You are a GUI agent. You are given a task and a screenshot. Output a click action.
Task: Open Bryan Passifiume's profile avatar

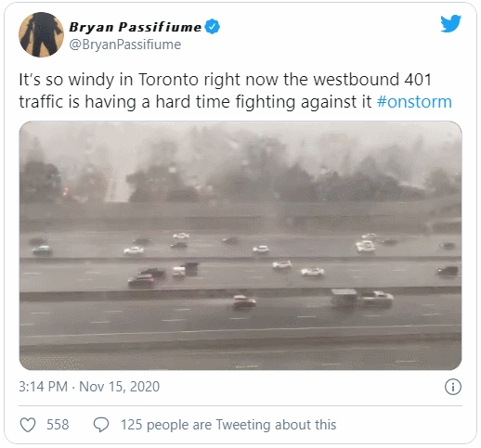[41, 34]
